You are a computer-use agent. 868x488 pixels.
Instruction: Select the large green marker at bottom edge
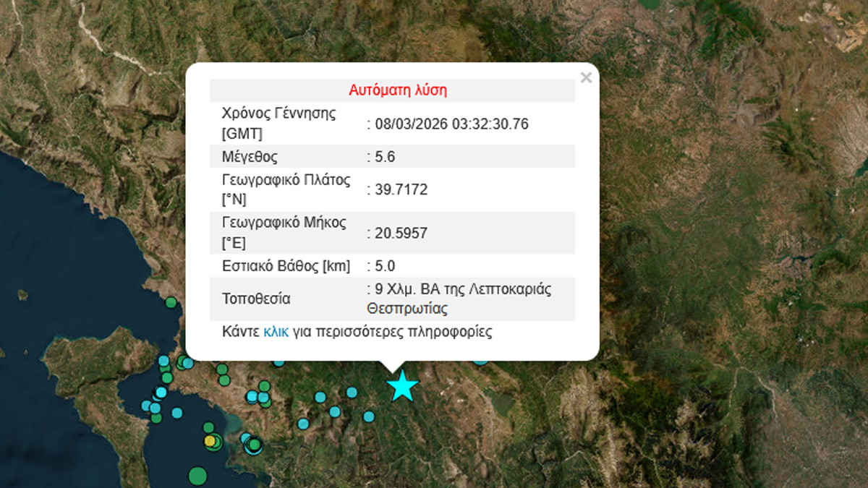[197, 475]
